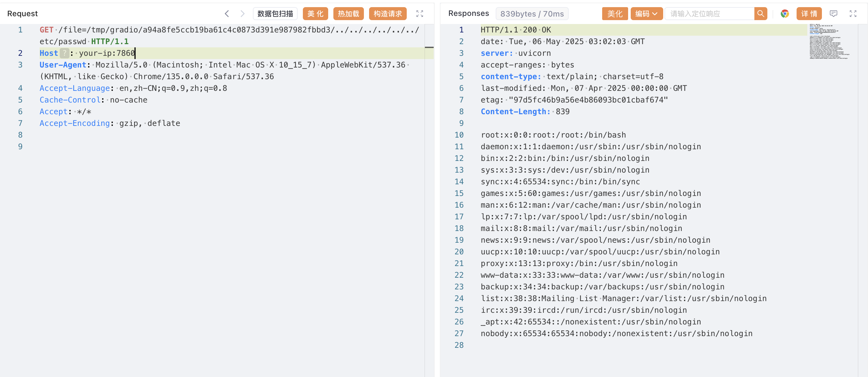Click the 839bytes / 70ms size badge
Viewport: 868px width, 377px height.
[x=532, y=14]
